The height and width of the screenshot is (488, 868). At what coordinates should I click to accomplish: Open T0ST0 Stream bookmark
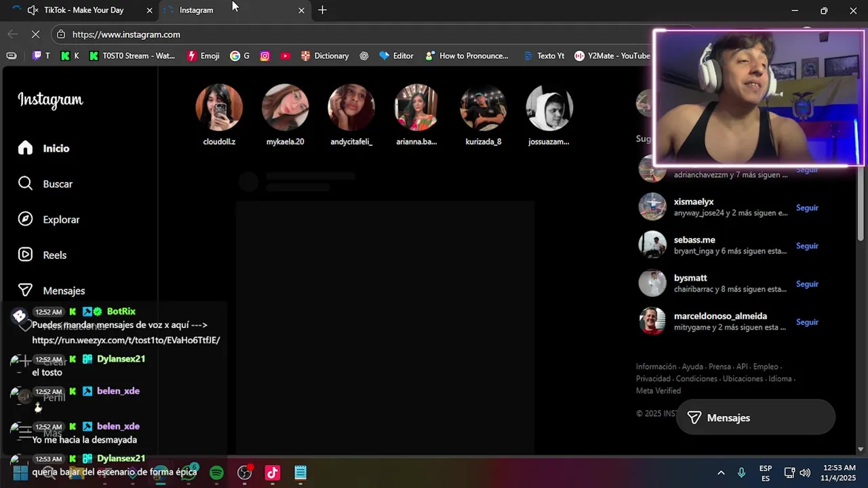click(x=132, y=56)
